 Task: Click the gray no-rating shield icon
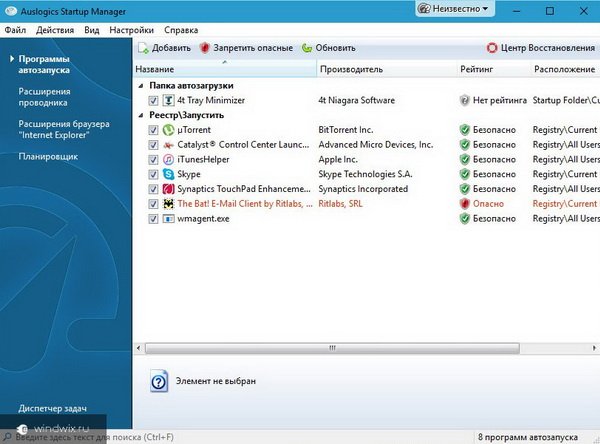click(x=464, y=100)
